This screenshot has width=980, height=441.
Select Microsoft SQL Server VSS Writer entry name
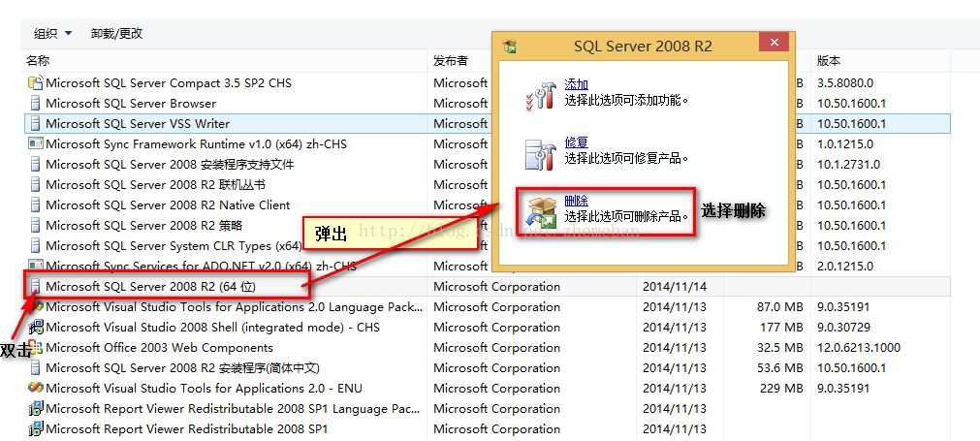tap(138, 124)
